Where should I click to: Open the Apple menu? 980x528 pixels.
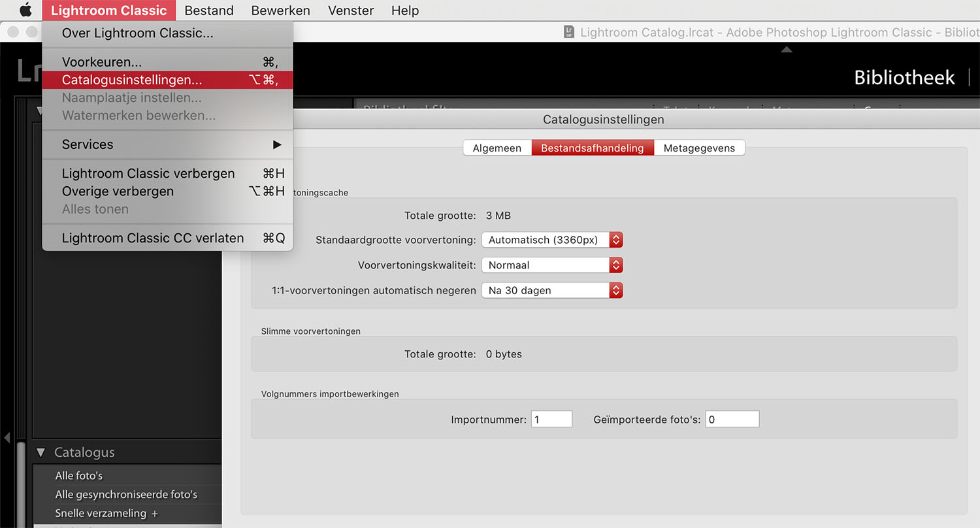pos(25,10)
